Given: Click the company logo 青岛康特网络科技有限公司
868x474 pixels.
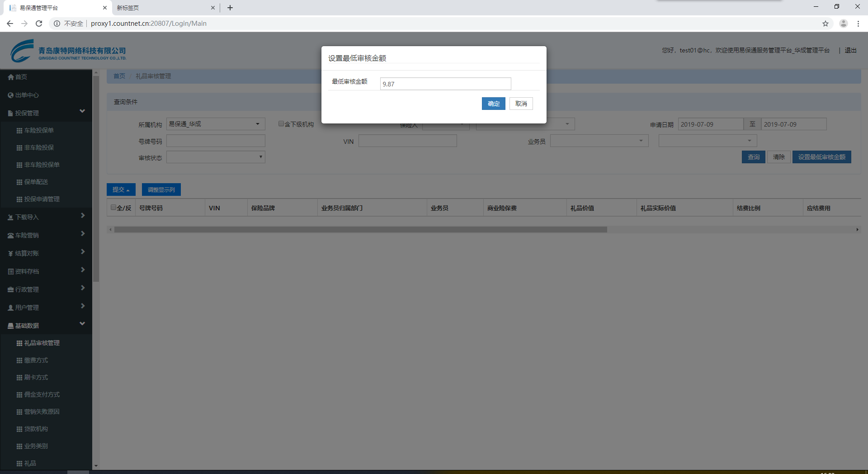Looking at the screenshot, I should [x=68, y=51].
